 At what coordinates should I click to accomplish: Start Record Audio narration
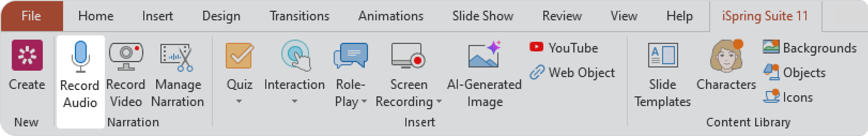click(x=80, y=57)
